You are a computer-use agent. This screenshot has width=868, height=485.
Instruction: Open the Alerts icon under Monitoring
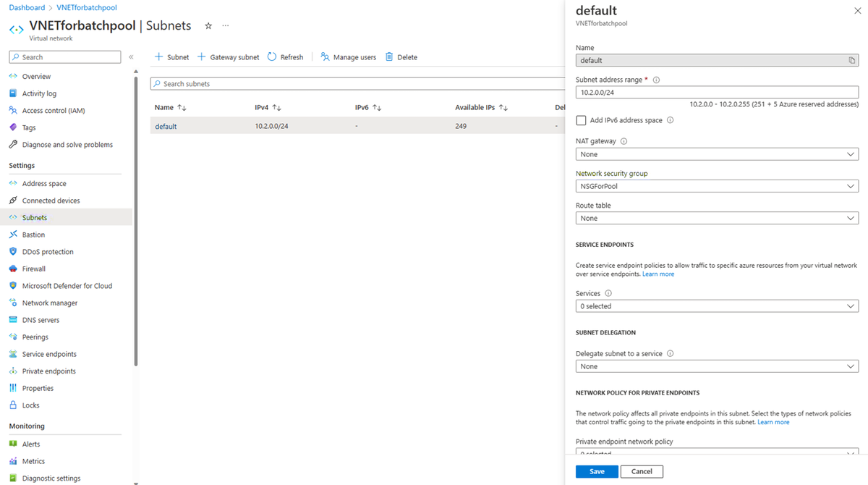13,444
